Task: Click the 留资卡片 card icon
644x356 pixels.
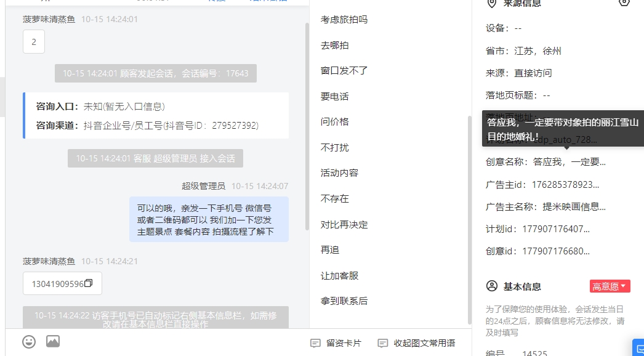Action: (315, 343)
